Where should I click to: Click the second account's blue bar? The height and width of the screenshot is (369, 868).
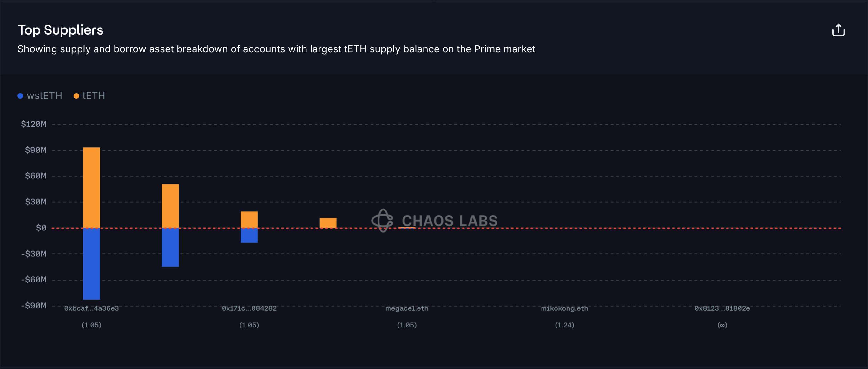pyautogui.click(x=170, y=248)
